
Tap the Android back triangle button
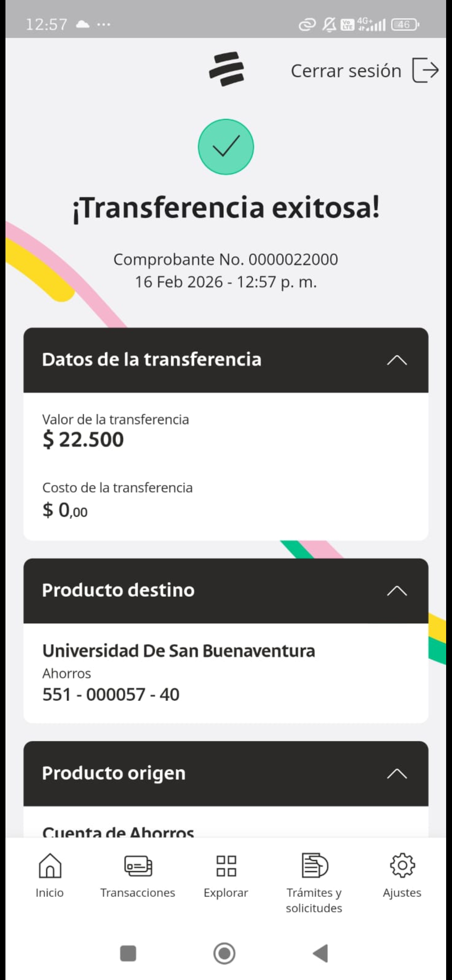(321, 954)
